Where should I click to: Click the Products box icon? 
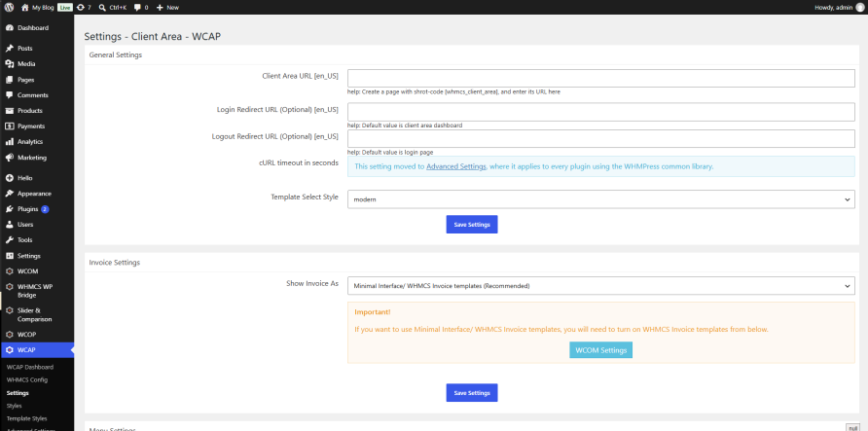click(x=10, y=111)
